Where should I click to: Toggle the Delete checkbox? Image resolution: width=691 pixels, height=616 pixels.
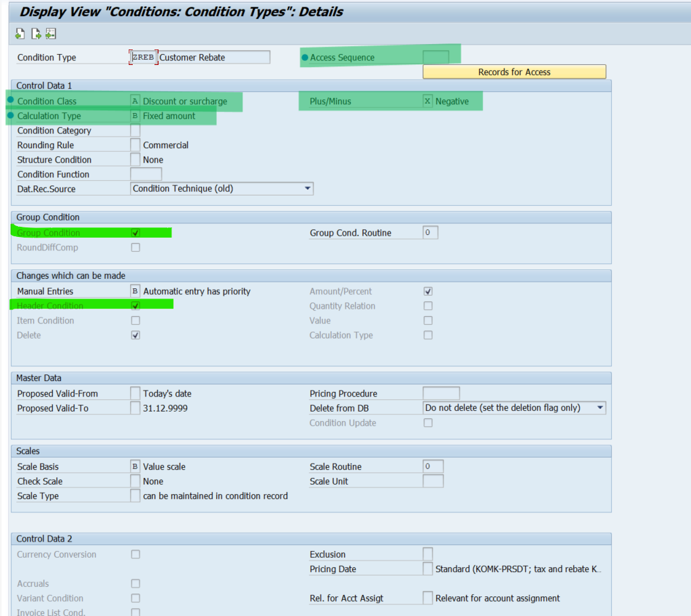135,335
